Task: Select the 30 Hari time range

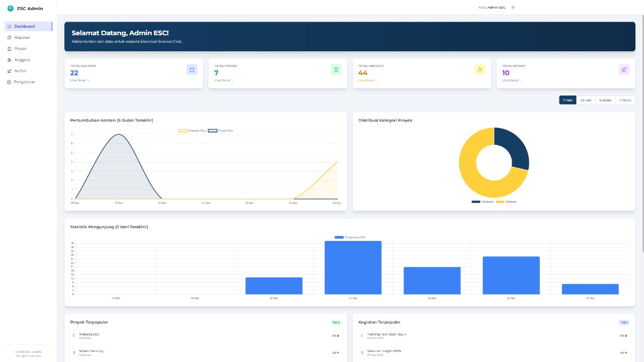Action: [x=586, y=100]
